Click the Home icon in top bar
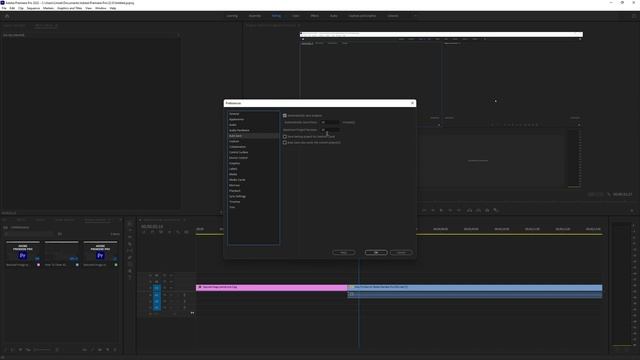The height and width of the screenshot is (360, 640). click(x=7, y=16)
